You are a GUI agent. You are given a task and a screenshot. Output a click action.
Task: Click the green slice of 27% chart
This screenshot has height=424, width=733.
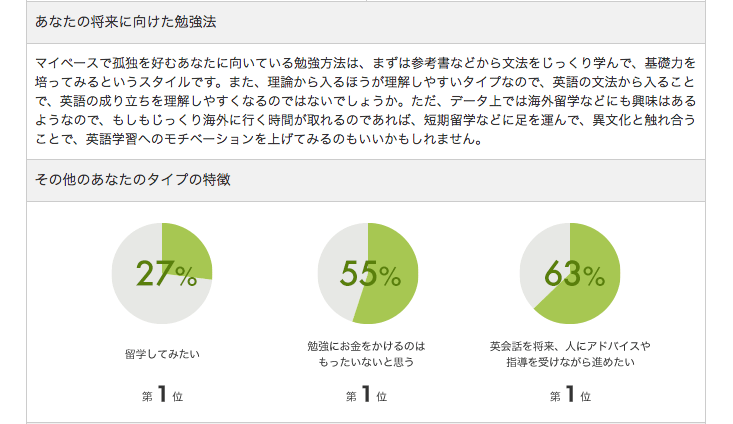(x=185, y=250)
